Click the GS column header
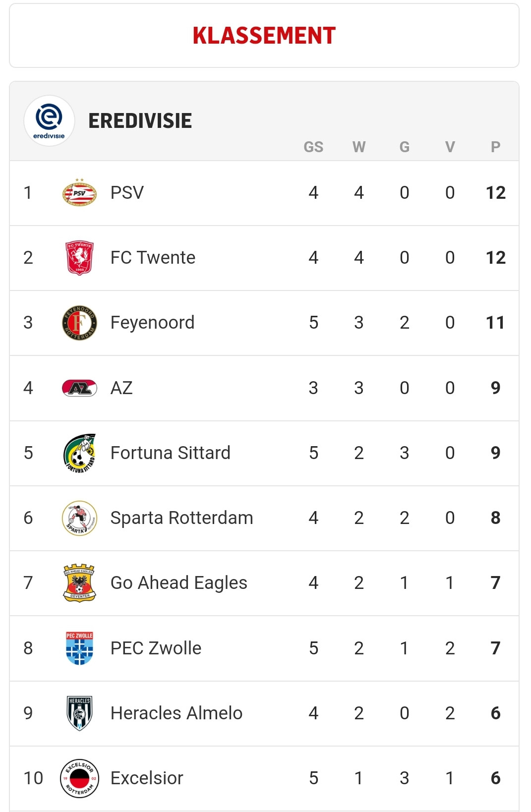The width and height of the screenshot is (531, 812). [313, 147]
